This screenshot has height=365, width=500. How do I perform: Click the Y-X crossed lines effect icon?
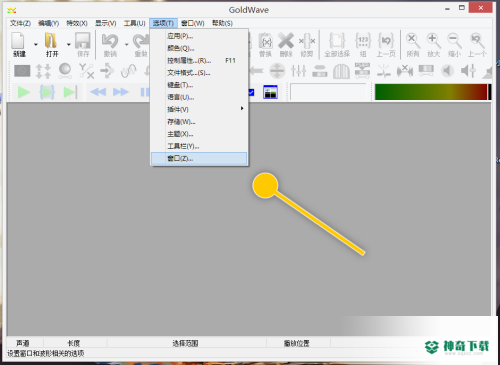pos(86,71)
